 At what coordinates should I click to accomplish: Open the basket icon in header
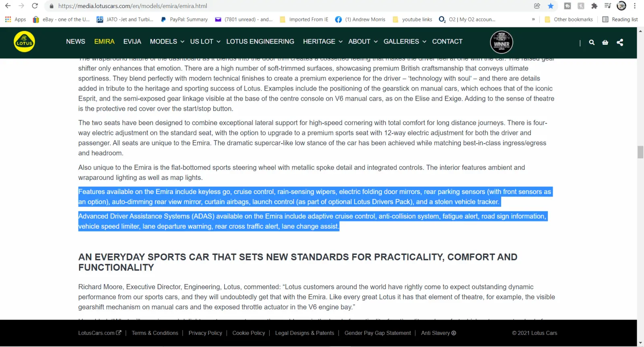point(605,42)
